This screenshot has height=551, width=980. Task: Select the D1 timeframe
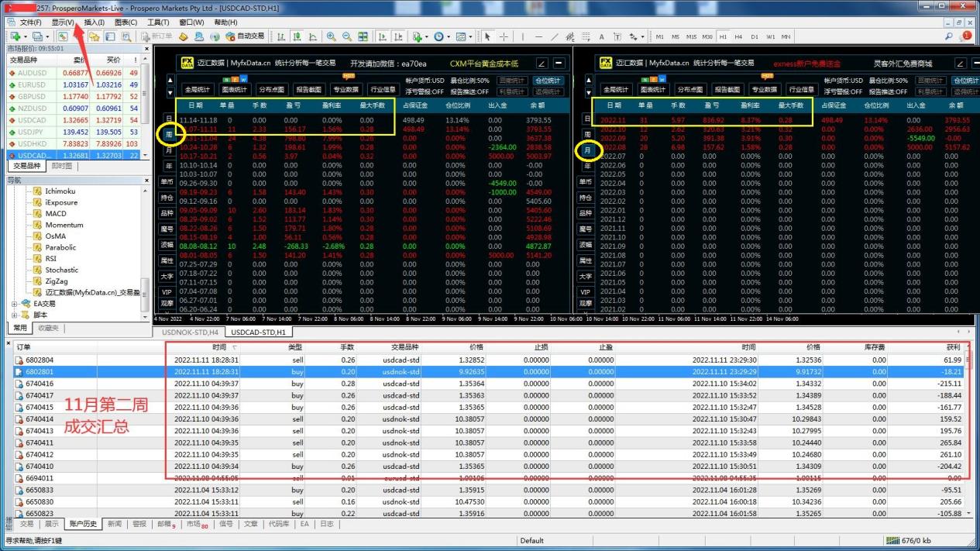tap(755, 36)
